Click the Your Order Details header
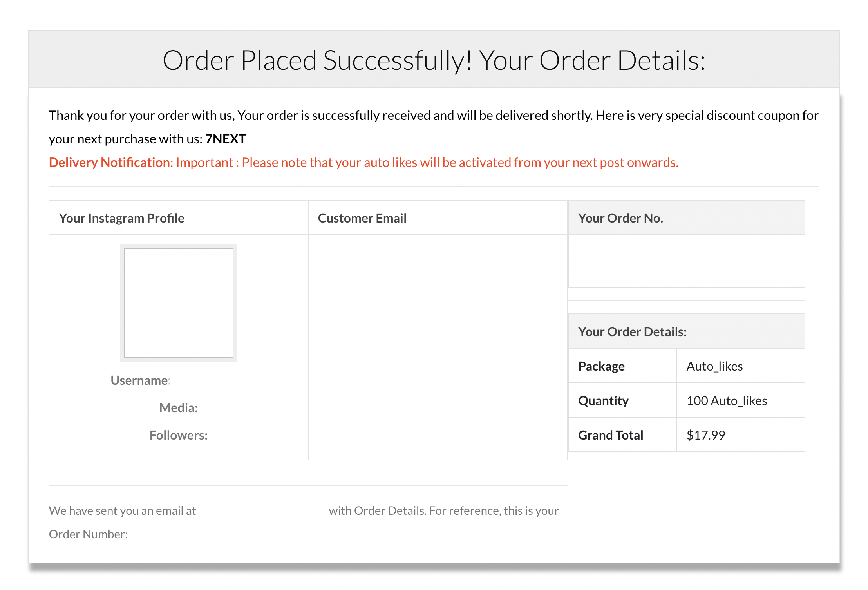The image size is (868, 590). (x=632, y=331)
